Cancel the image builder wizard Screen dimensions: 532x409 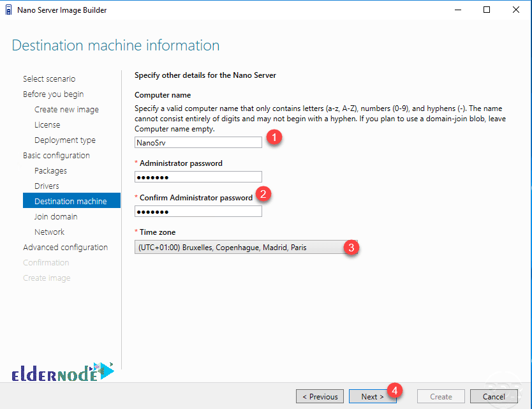point(494,396)
